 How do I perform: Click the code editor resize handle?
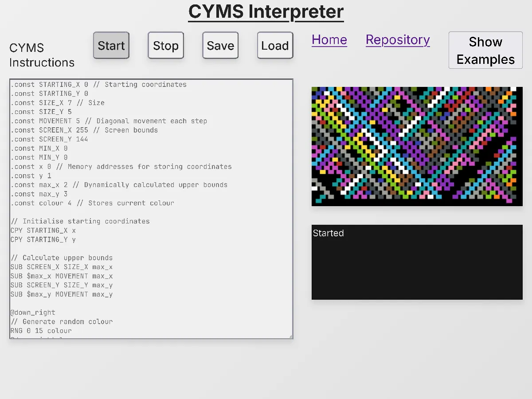coord(290,336)
